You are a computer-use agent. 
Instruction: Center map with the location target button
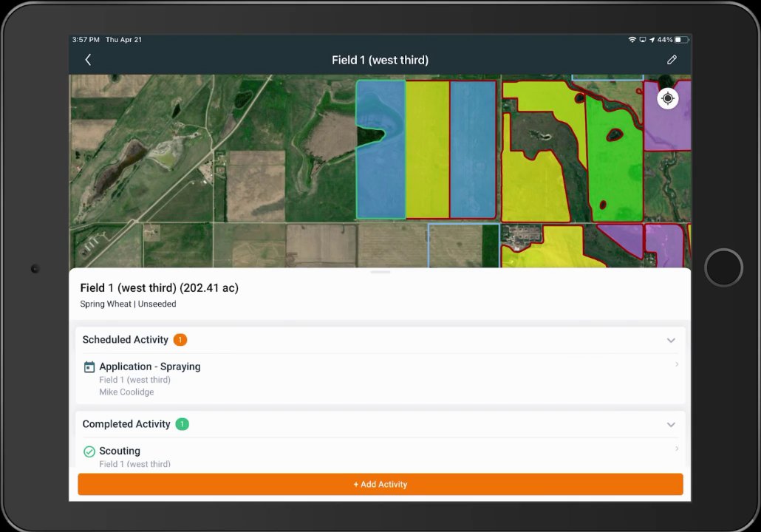(x=668, y=98)
